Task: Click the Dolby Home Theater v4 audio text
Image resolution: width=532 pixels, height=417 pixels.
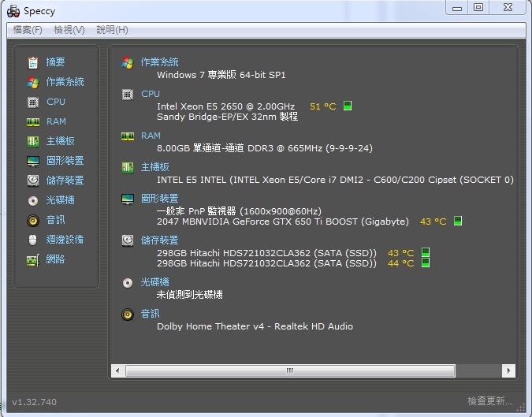Action: pos(255,326)
